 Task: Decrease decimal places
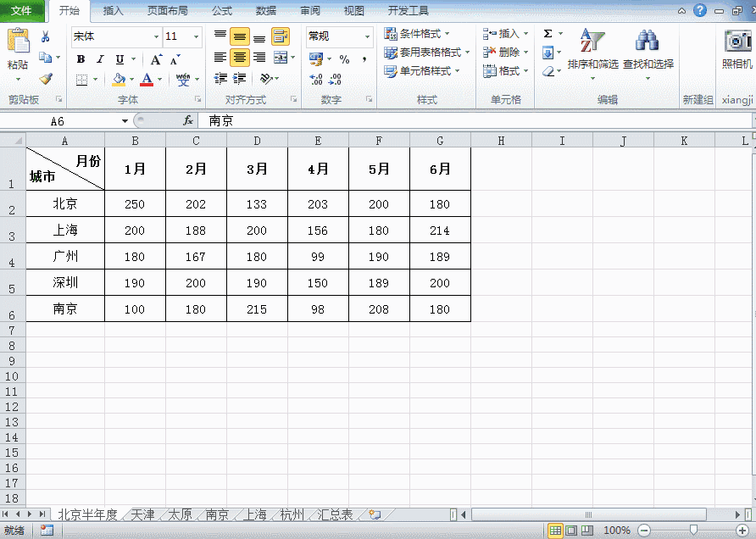(x=335, y=80)
